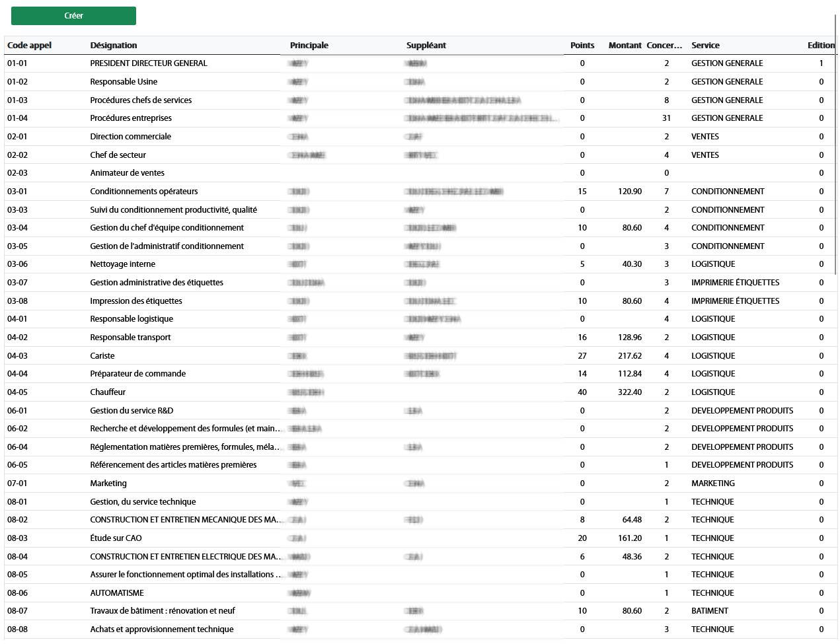The height and width of the screenshot is (644, 840).
Task: Select Impression des étiquettes row
Action: [x=420, y=301]
